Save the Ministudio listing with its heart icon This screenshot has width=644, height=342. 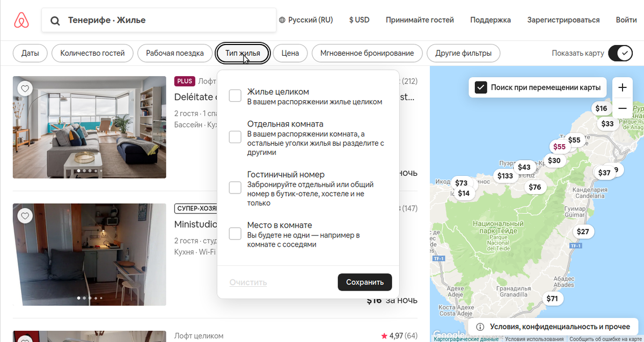point(25,215)
